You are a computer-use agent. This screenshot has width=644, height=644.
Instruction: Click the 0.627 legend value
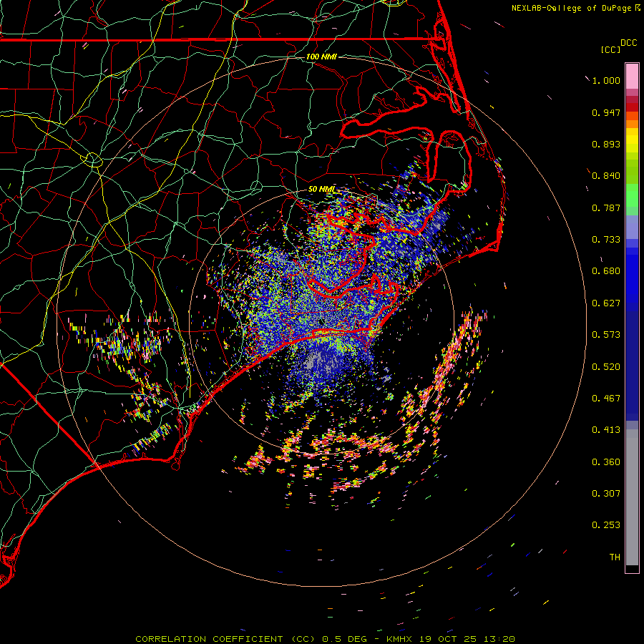click(606, 303)
